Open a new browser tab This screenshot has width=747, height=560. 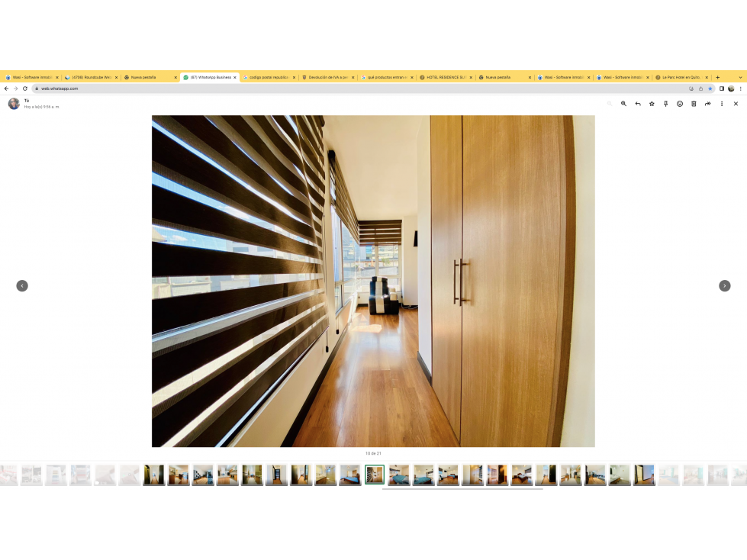coord(717,77)
